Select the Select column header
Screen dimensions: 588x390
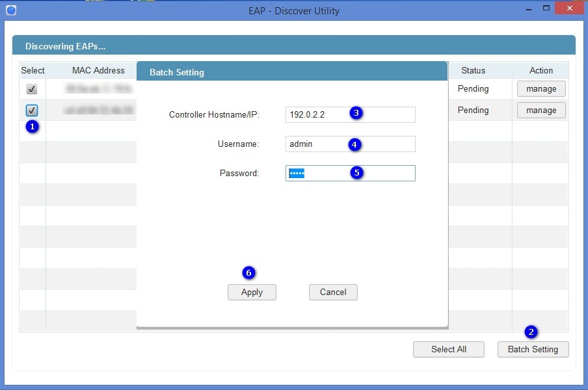point(33,70)
